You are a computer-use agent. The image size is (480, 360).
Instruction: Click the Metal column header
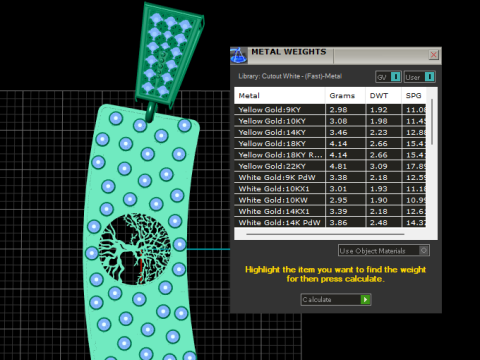pos(280,96)
